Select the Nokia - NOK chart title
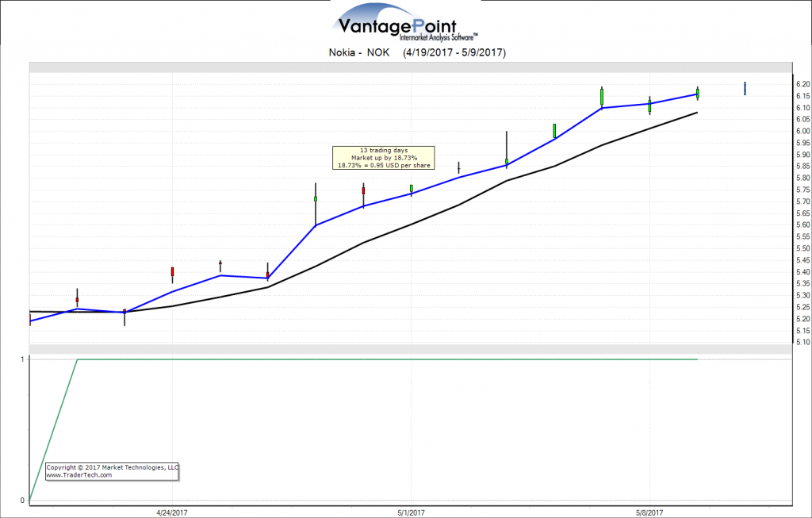This screenshot has width=812, height=518. click(359, 52)
